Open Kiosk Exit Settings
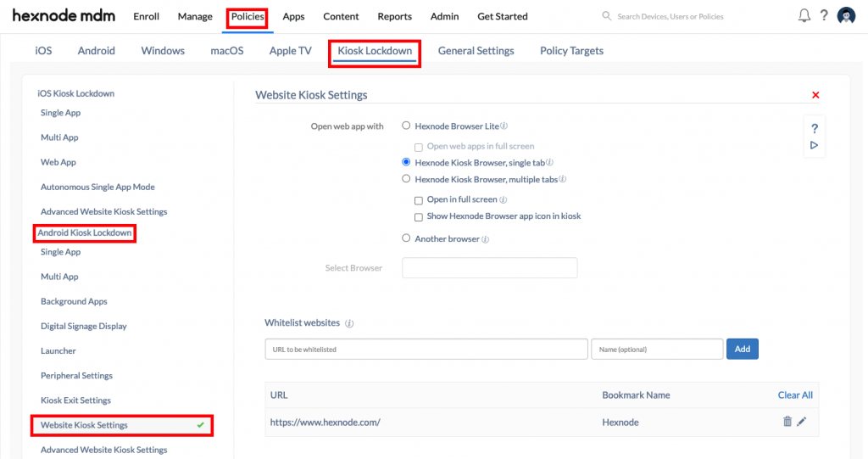This screenshot has height=459, width=868. pyautogui.click(x=75, y=400)
